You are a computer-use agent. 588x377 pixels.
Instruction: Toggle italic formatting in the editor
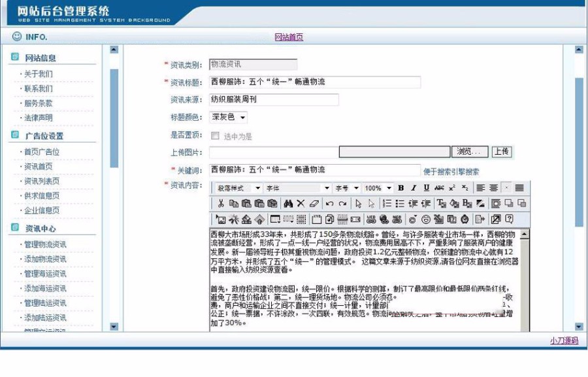414,188
